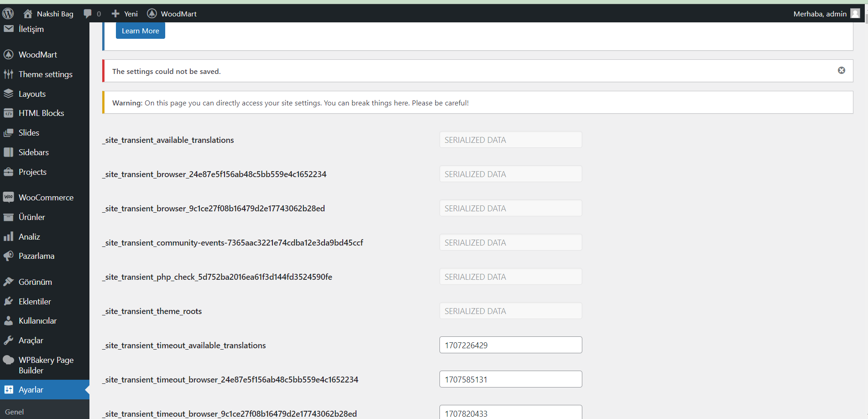
Task: Open the Ayarlar menu
Action: click(45, 390)
